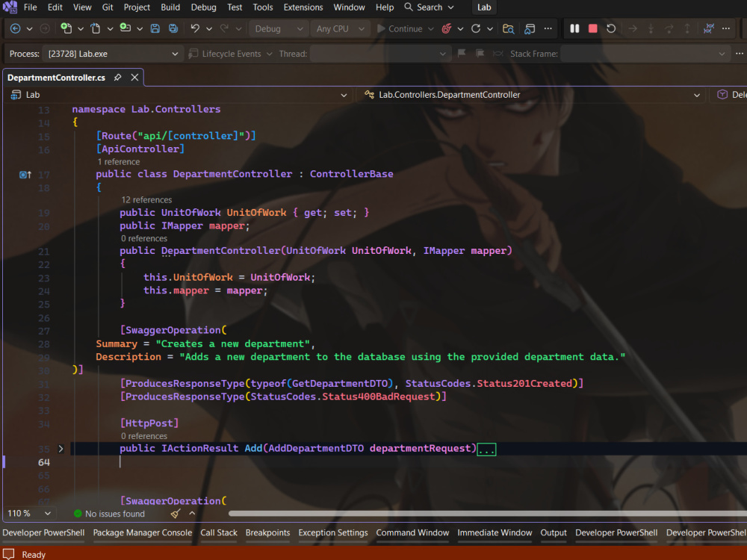Viewport: 747px width, 560px height.
Task: Switch to the Command Window tab
Action: (x=412, y=533)
